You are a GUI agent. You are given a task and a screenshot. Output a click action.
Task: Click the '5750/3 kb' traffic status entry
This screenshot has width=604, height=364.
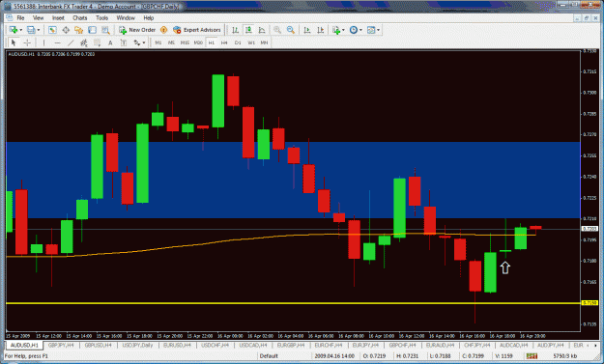[x=564, y=356]
